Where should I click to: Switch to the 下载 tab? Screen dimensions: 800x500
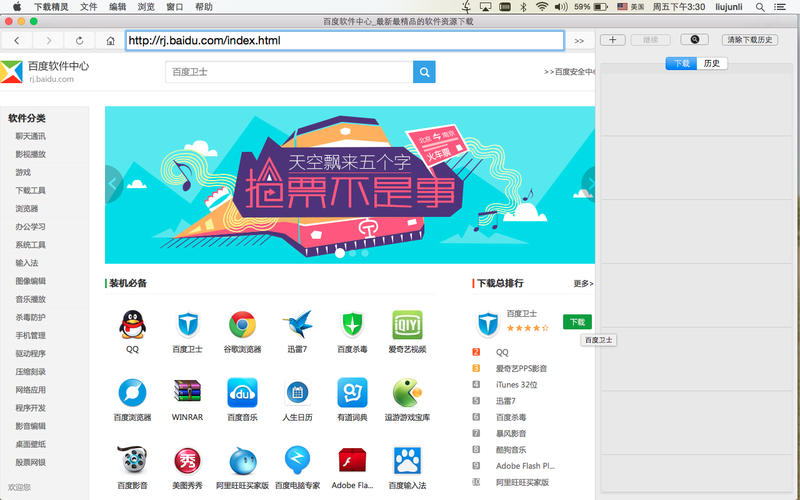(x=681, y=63)
